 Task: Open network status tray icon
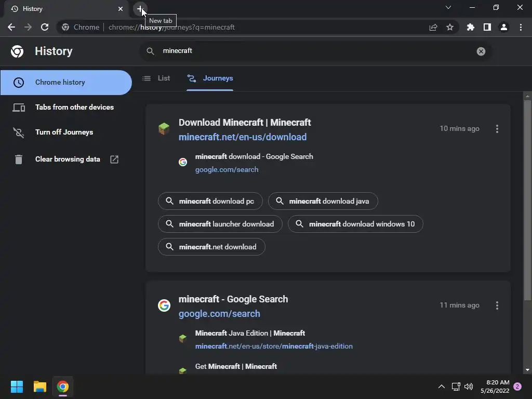456,387
